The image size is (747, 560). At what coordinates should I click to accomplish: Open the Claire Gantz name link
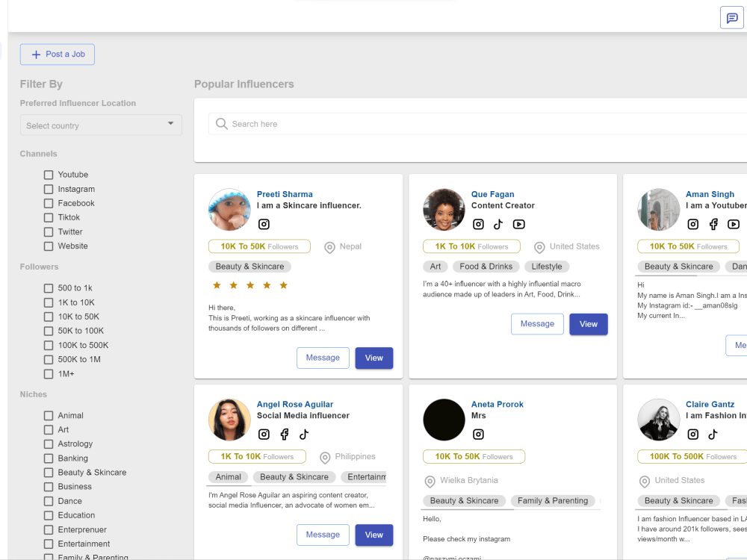tap(710, 404)
